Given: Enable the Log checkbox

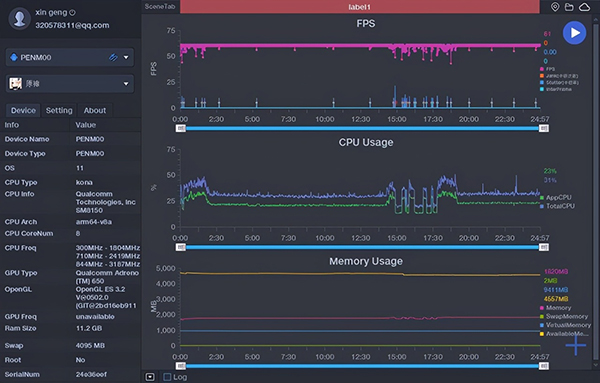Looking at the screenshot, I should point(167,377).
